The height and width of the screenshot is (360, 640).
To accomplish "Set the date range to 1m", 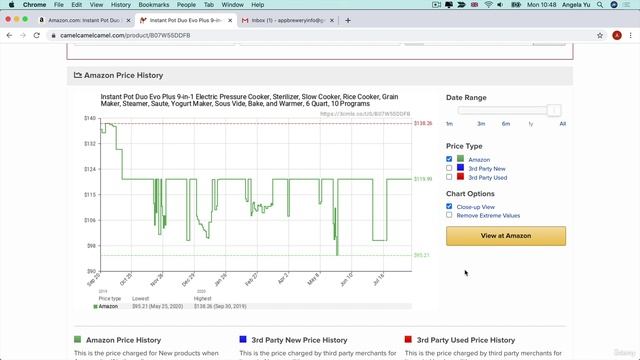I will [x=449, y=124].
